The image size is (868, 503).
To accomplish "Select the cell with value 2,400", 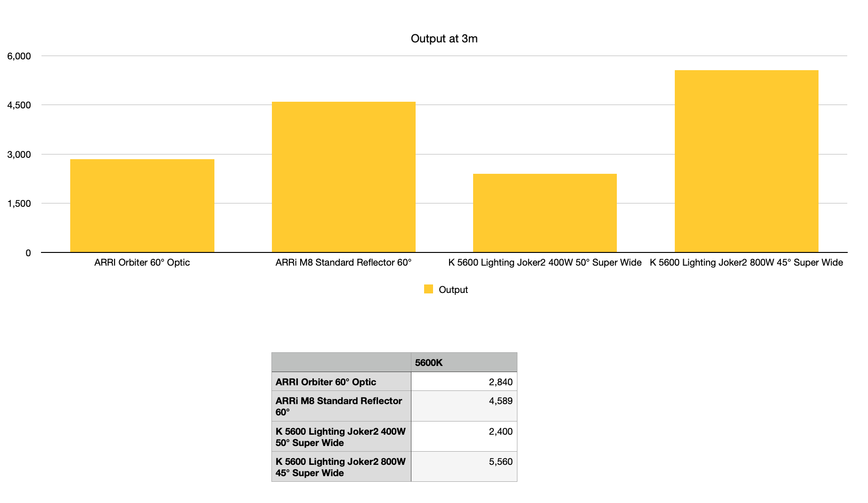I will click(x=464, y=436).
